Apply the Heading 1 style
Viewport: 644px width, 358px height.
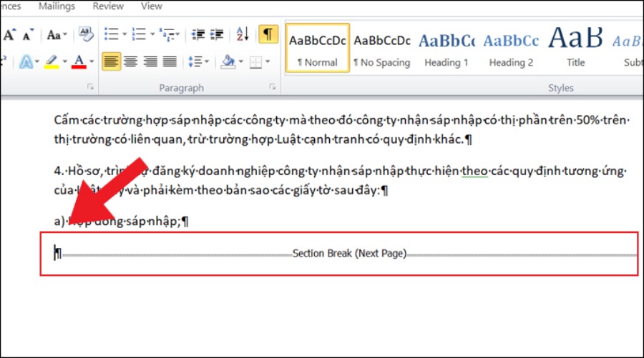coord(447,49)
